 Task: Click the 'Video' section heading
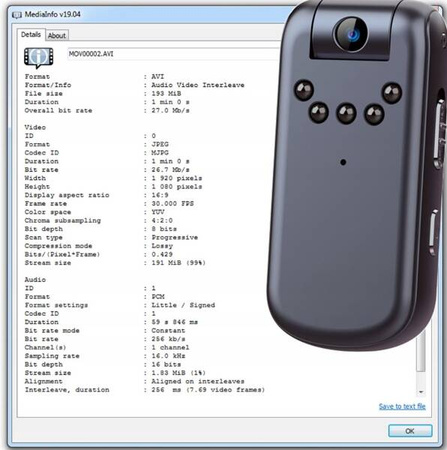(35, 127)
